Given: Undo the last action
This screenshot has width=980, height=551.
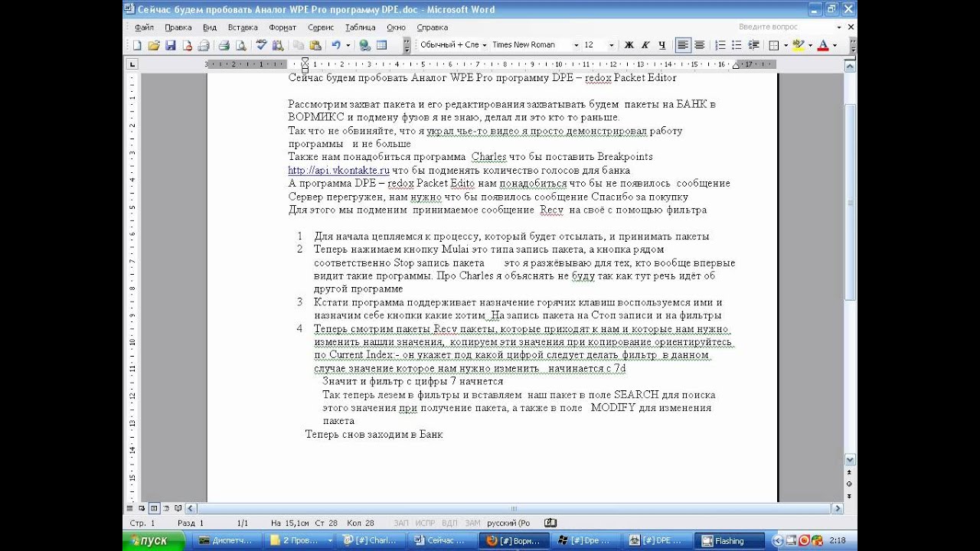Looking at the screenshot, I should click(336, 45).
